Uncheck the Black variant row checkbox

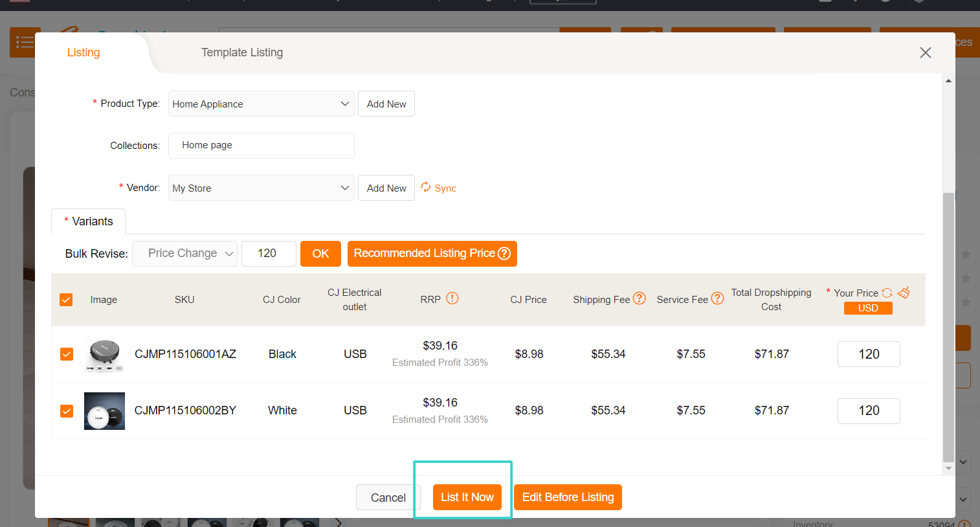pyautogui.click(x=67, y=354)
